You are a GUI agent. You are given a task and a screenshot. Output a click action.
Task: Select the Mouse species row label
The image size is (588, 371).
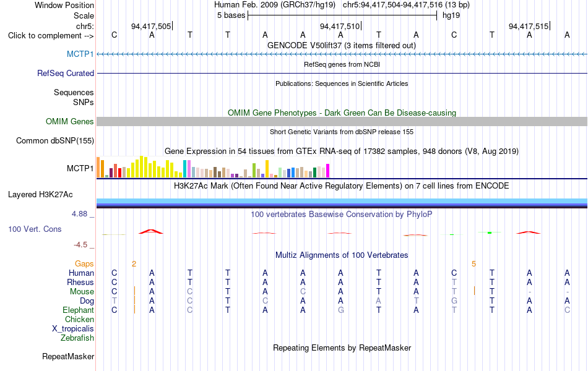82,292
